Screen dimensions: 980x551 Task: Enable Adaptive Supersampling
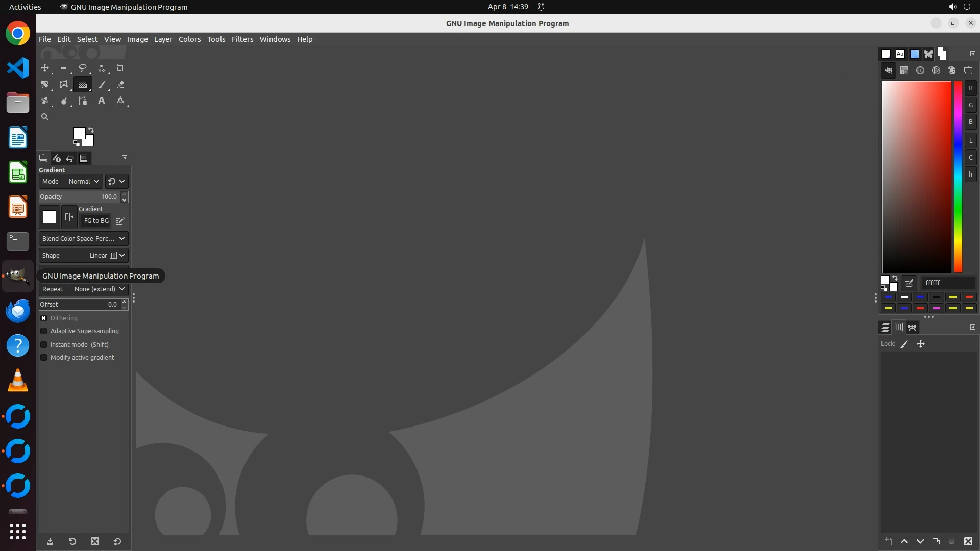[x=44, y=331]
